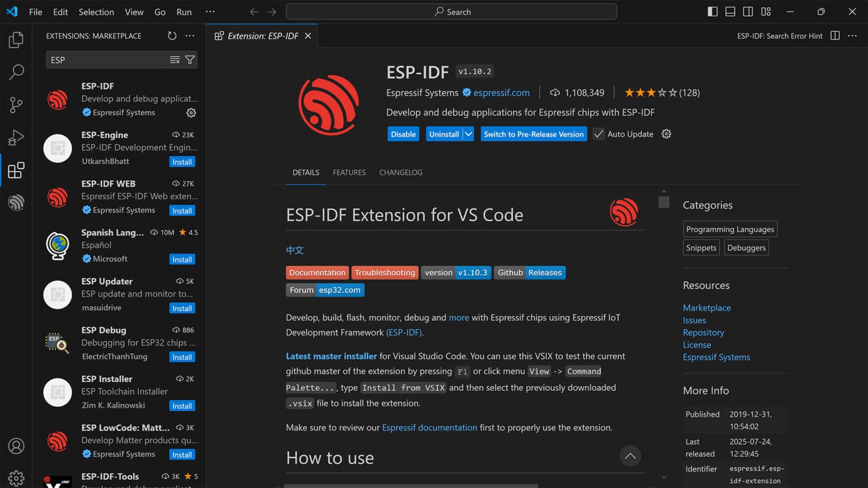Click Switch to Pre-Release Version button
The image size is (868, 488).
point(533,134)
